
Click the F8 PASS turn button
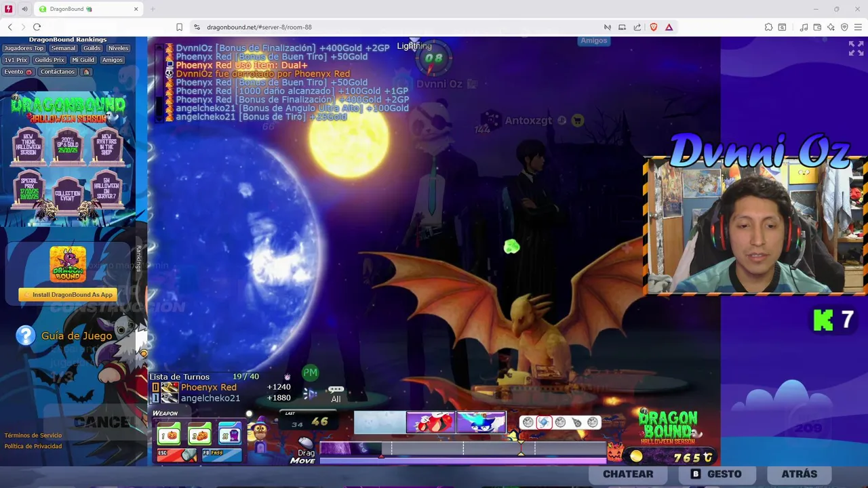click(x=222, y=455)
